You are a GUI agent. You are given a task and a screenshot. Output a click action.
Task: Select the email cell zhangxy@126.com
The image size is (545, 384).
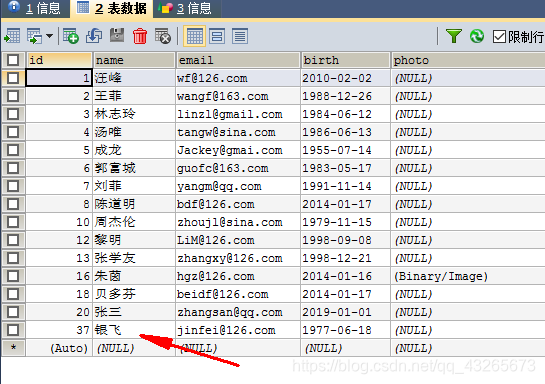pos(238,258)
